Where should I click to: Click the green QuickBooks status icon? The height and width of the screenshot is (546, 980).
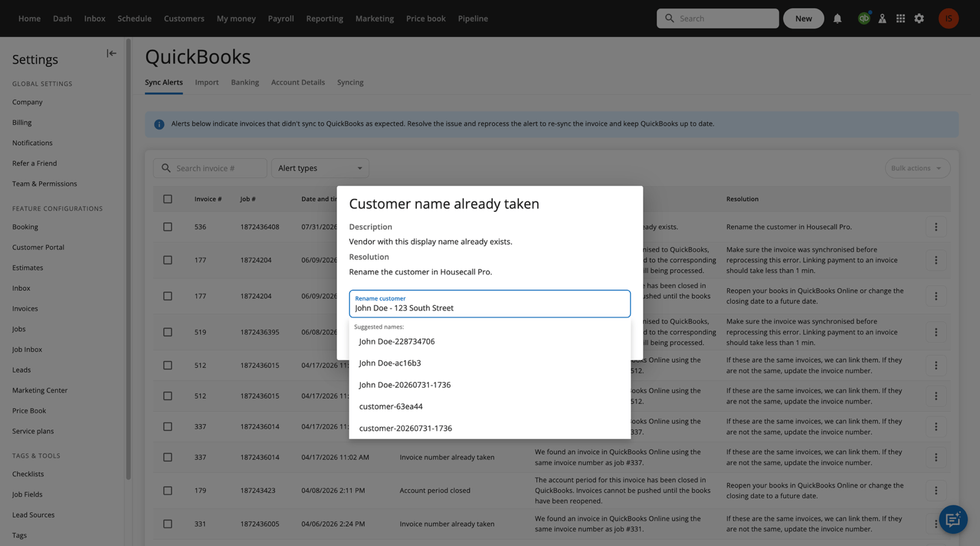864,19
